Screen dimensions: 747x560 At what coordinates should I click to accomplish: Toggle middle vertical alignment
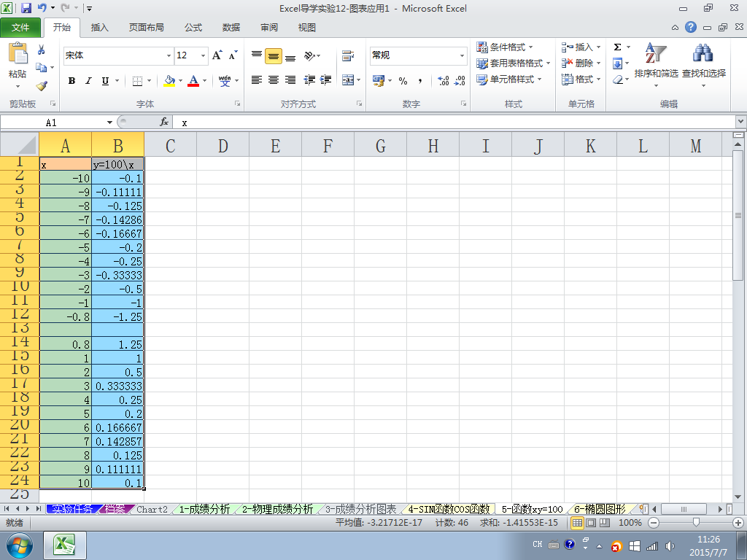tap(274, 56)
